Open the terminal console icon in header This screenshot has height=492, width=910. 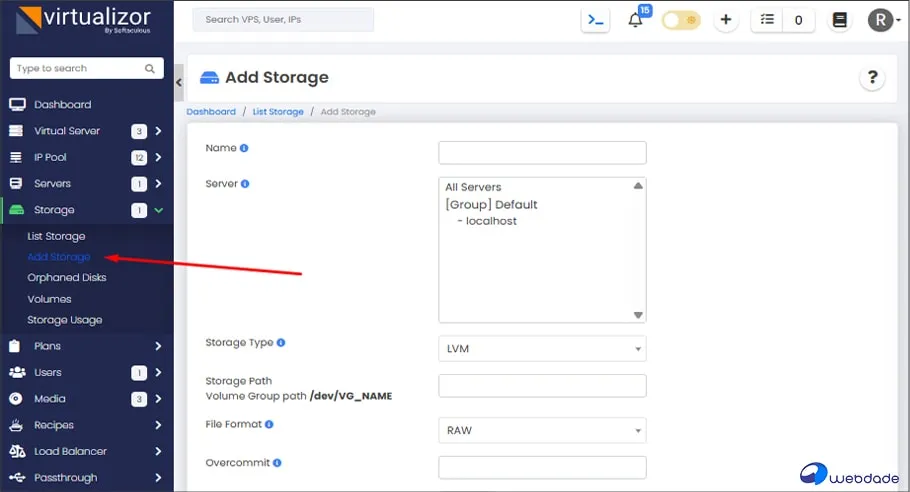[596, 20]
